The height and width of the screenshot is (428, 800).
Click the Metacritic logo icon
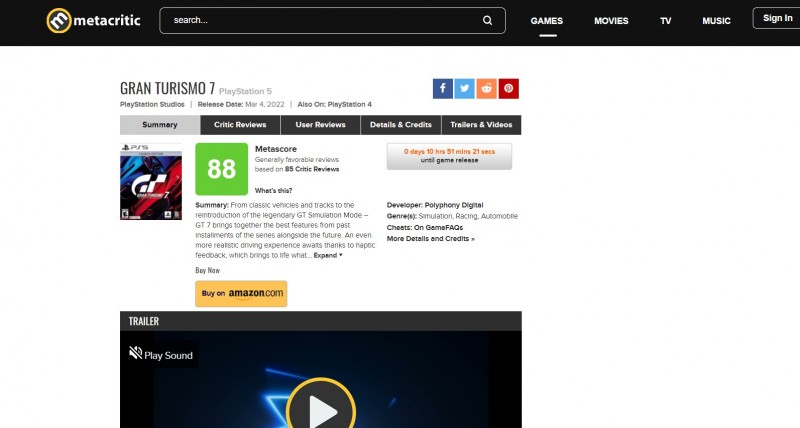coord(59,20)
